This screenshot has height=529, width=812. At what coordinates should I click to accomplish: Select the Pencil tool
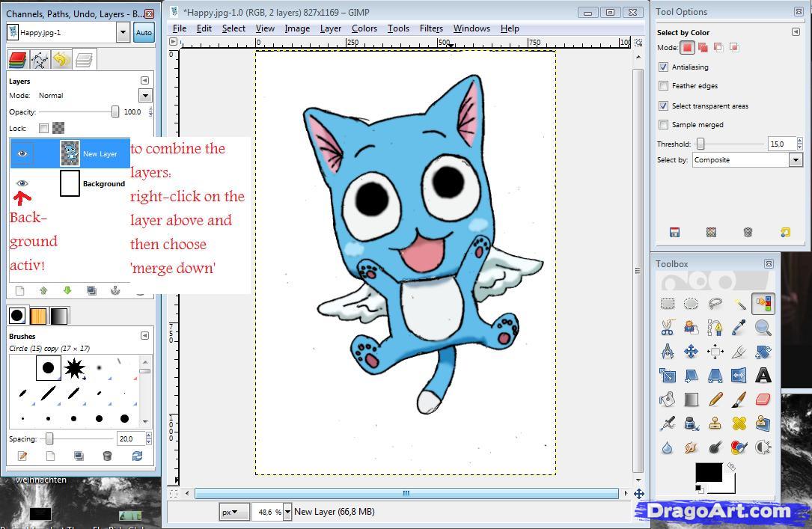coord(715,400)
